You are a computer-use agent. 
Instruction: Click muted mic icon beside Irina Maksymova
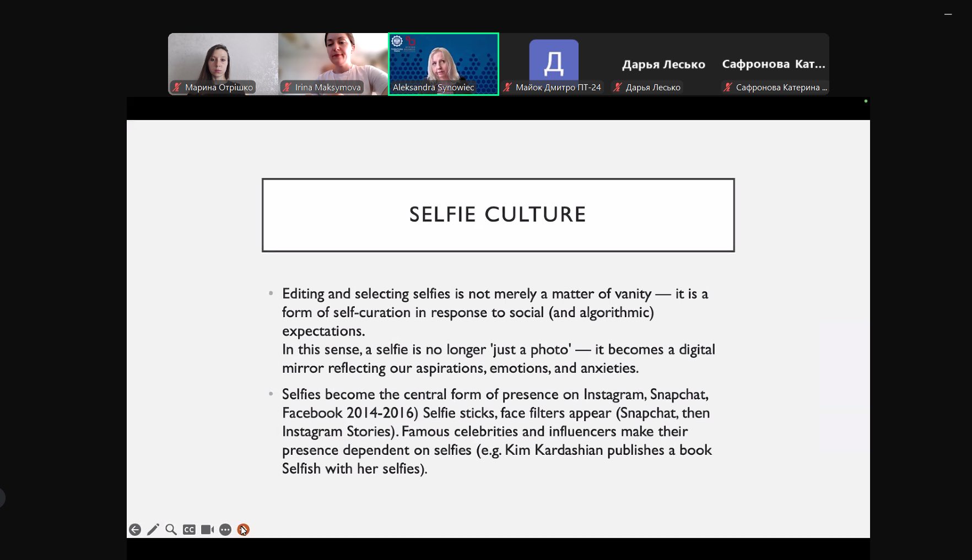coord(287,87)
